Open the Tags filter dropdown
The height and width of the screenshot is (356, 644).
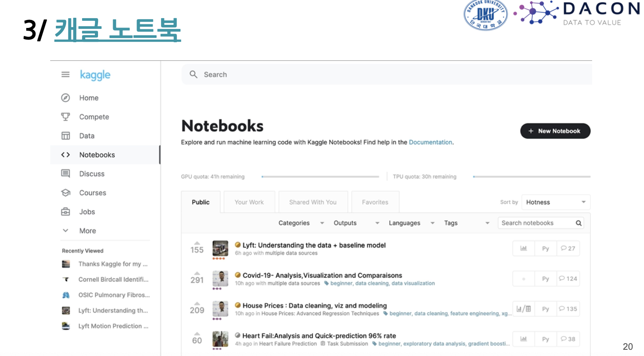click(x=467, y=223)
